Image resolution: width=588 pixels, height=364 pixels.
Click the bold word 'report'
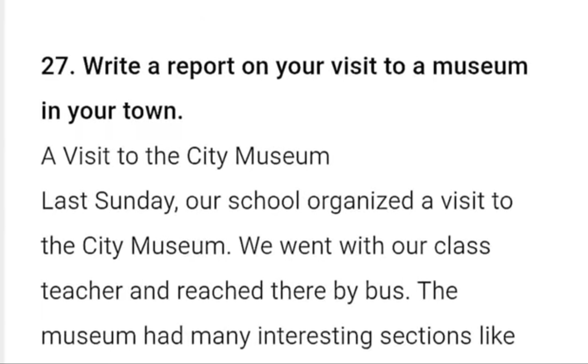201,67
